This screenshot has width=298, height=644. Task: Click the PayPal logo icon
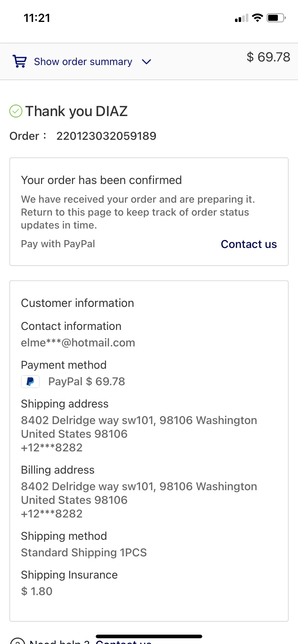31,381
